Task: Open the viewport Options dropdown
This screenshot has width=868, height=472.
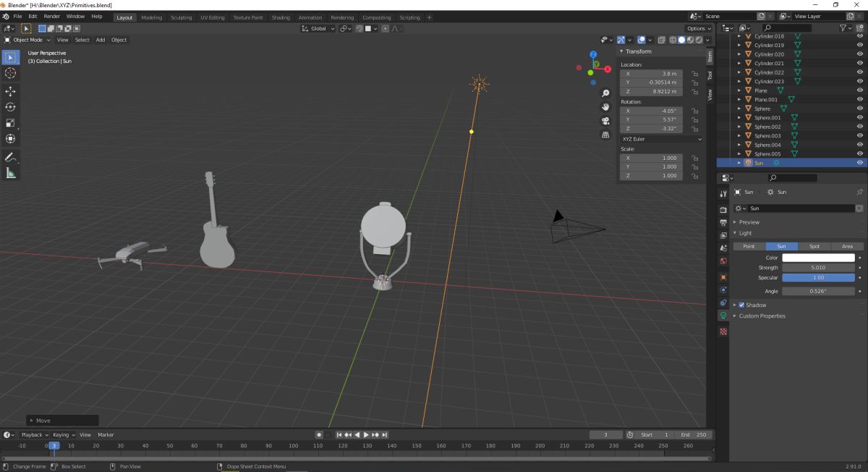Action: coord(699,28)
